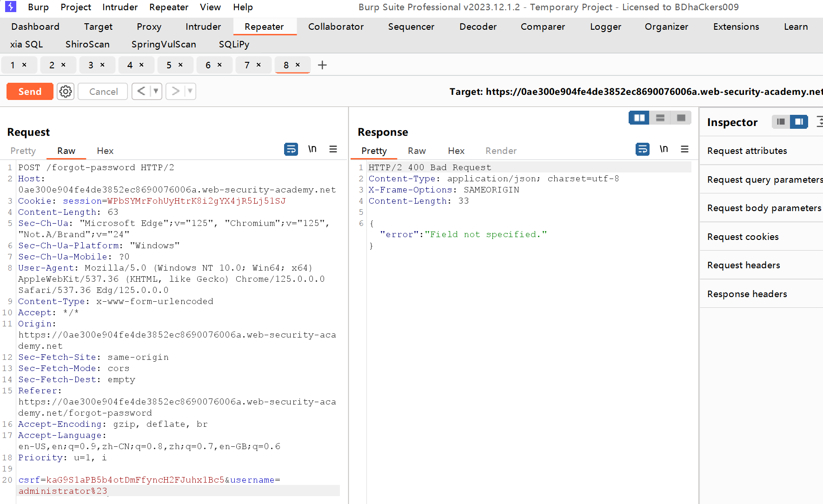Toggle the Inspector split-view layout button

(799, 121)
